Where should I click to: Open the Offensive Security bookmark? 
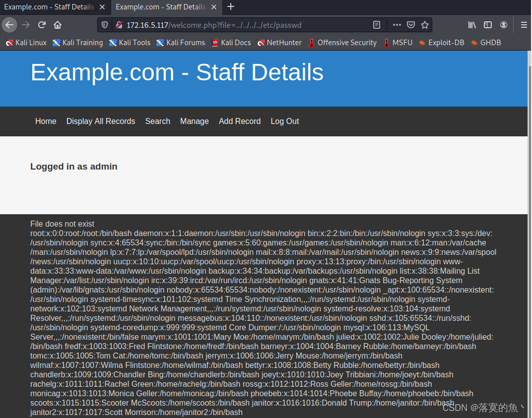342,43
